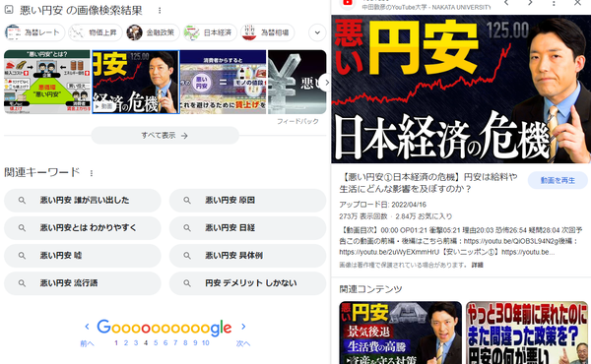Go to next page with 次へ link
The width and height of the screenshot is (591, 364).
[x=243, y=343]
